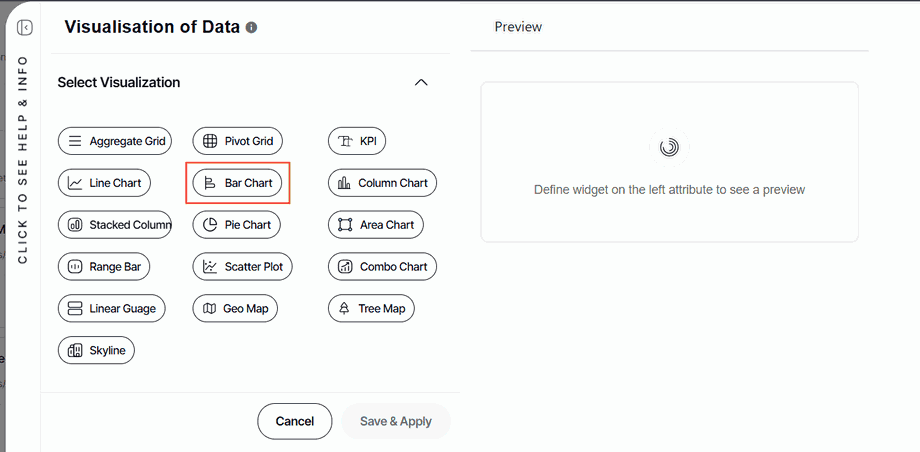The height and width of the screenshot is (452, 920).
Task: Select the Bar Chart visualization
Action: pos(238,183)
